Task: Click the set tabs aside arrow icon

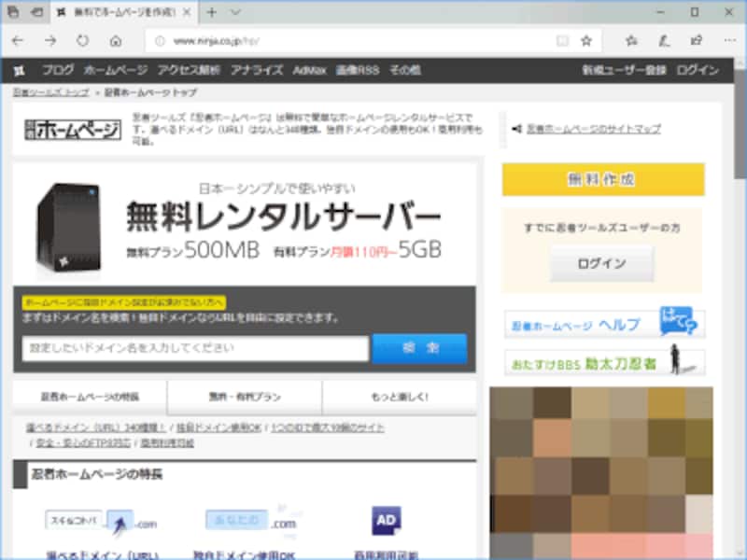Action: 36,12
